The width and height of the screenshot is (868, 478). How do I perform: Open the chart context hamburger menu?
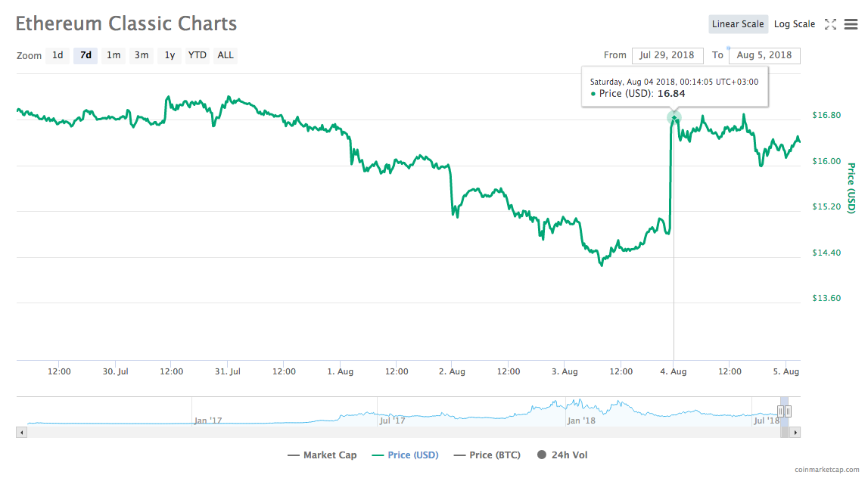click(849, 24)
